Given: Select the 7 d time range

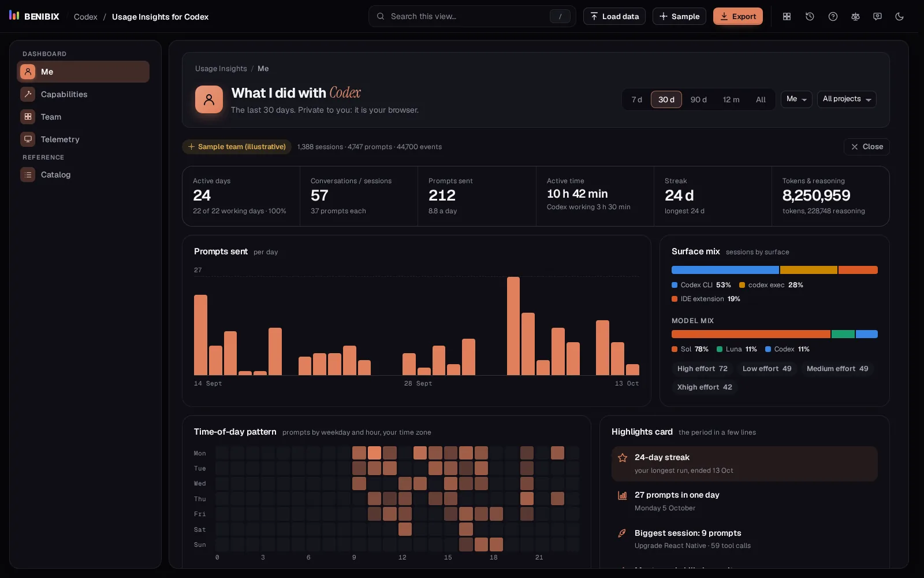Looking at the screenshot, I should click(x=636, y=99).
